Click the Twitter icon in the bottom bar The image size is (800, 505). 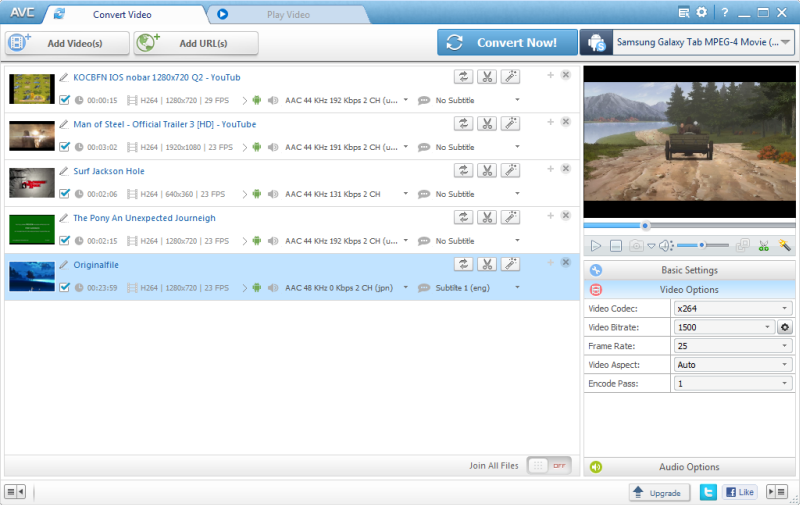click(708, 492)
